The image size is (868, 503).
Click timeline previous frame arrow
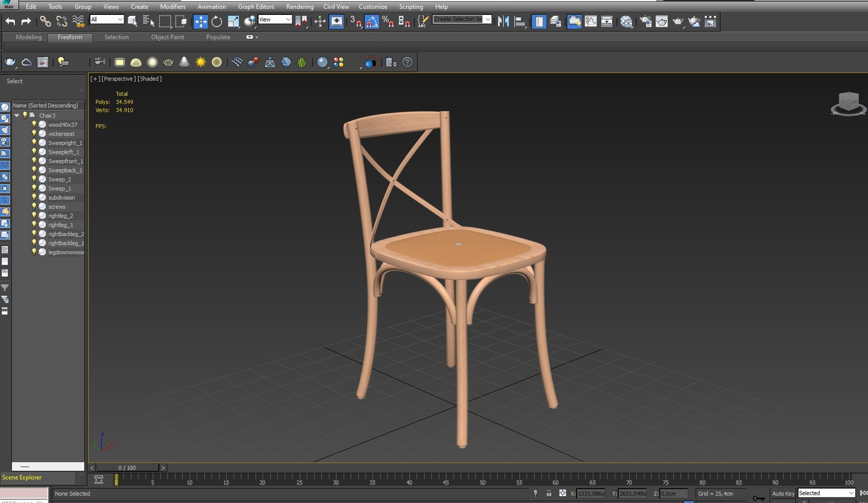[92, 468]
